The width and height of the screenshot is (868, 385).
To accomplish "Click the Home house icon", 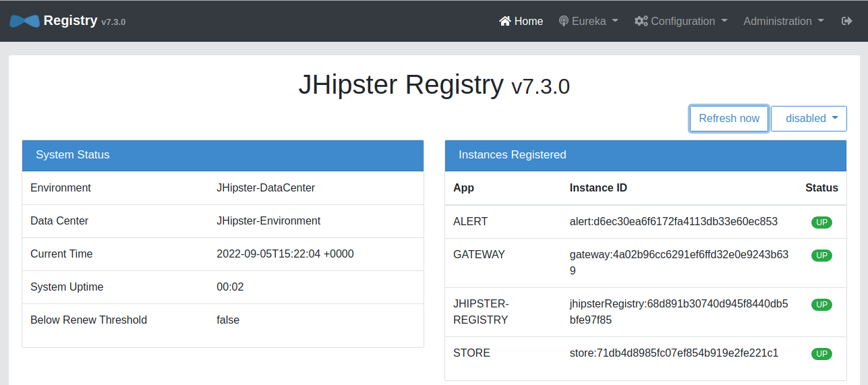I will (x=505, y=21).
